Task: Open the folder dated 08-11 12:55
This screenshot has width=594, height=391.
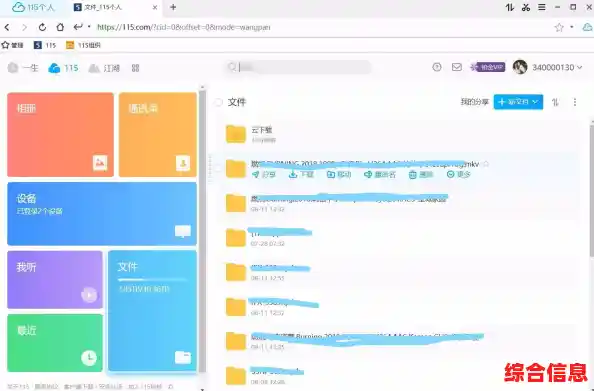Action: coord(236,272)
